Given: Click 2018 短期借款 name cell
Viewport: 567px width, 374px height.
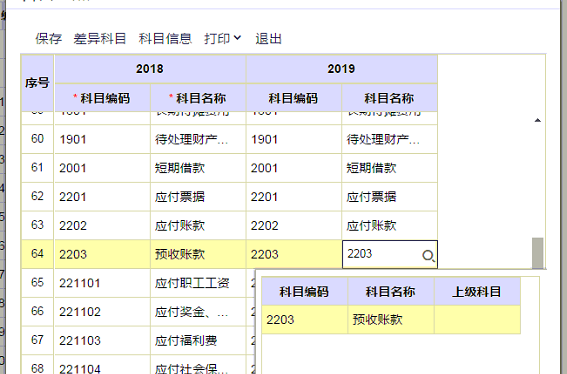Looking at the screenshot, I should pyautogui.click(x=198, y=168).
